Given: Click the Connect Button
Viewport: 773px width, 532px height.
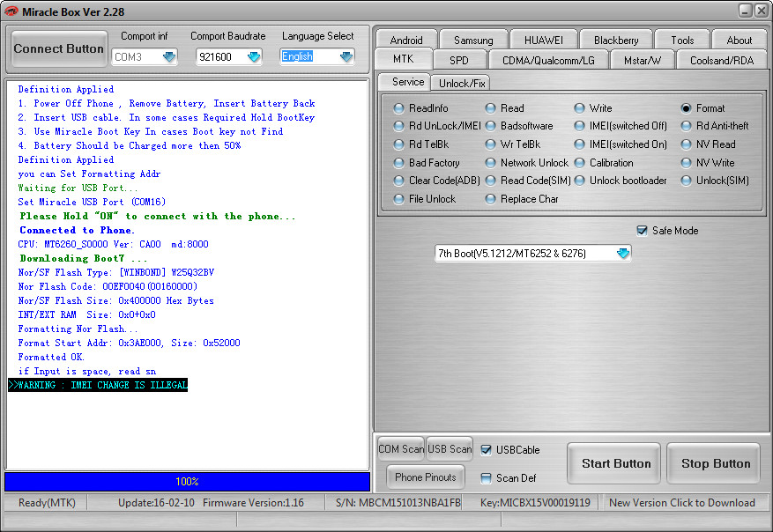Looking at the screenshot, I should pyautogui.click(x=59, y=48).
